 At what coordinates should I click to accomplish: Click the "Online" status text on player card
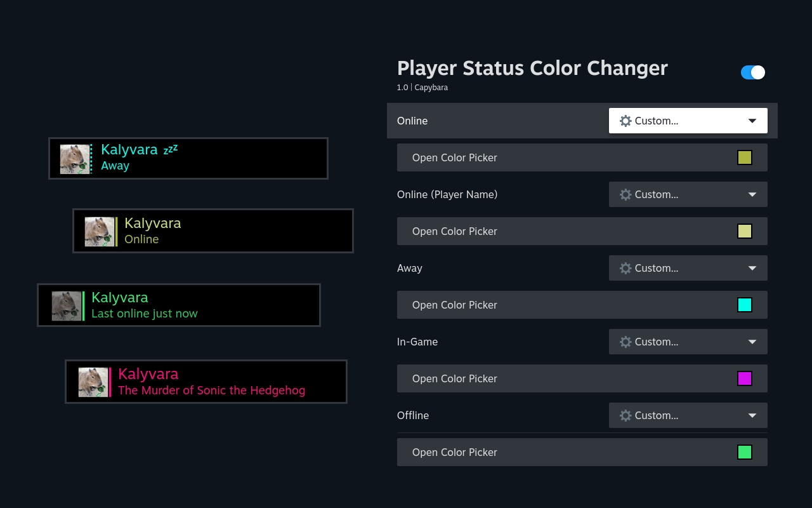click(141, 239)
